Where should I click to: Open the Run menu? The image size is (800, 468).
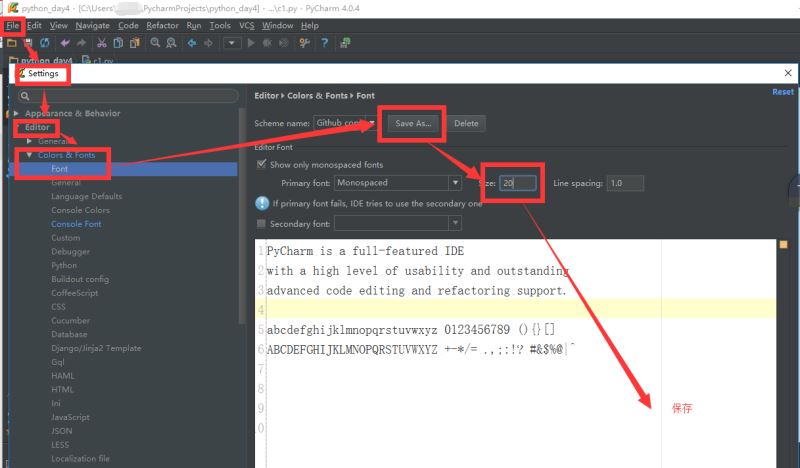(x=194, y=26)
